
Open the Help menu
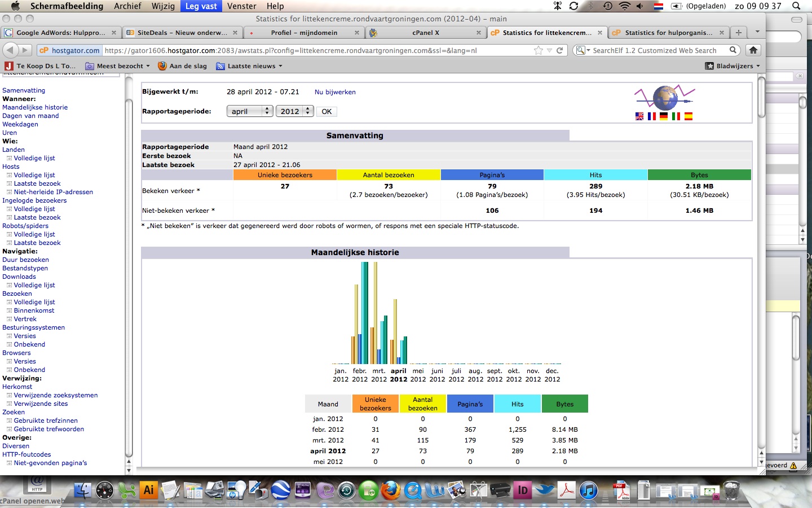(x=275, y=6)
